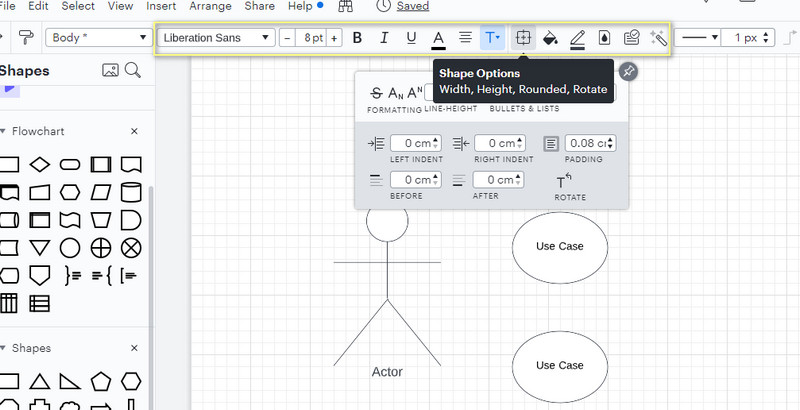Image resolution: width=800 pixels, height=410 pixels.
Task: Increase font size with plus button
Action: tap(334, 38)
